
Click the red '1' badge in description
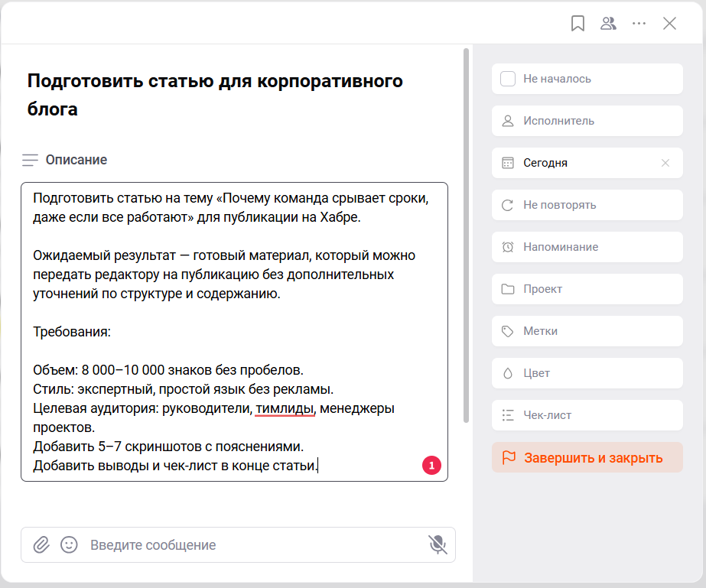tap(431, 466)
